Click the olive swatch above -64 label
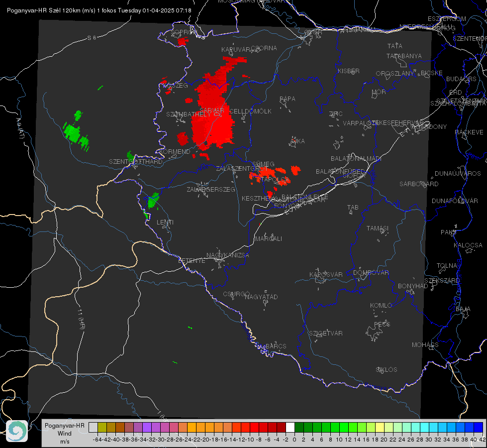Image resolution: width=487 pixels, height=448 pixels. 102,427
